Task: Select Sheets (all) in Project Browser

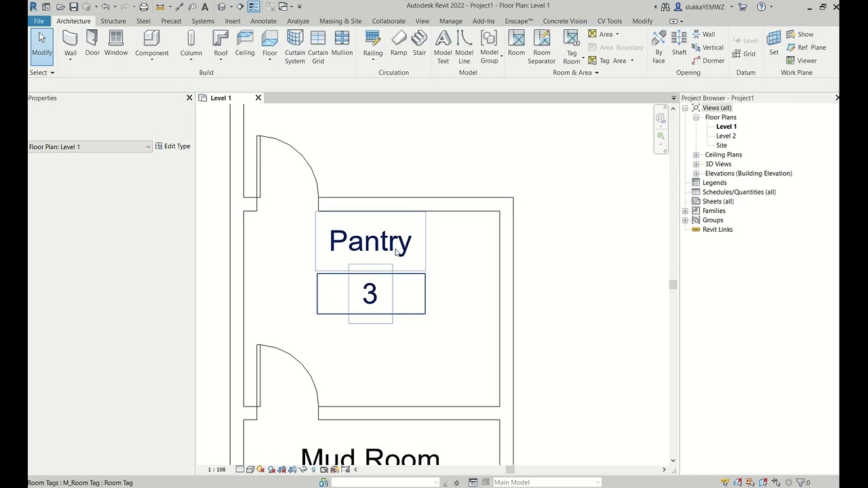Action: [x=718, y=201]
